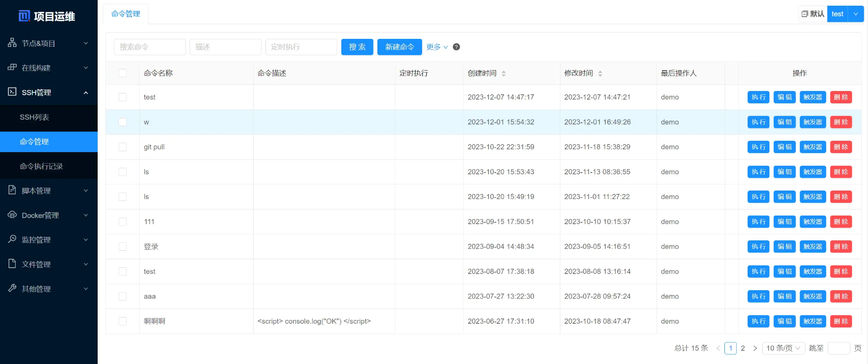Go to page 2
This screenshot has width=868, height=364.
743,348
